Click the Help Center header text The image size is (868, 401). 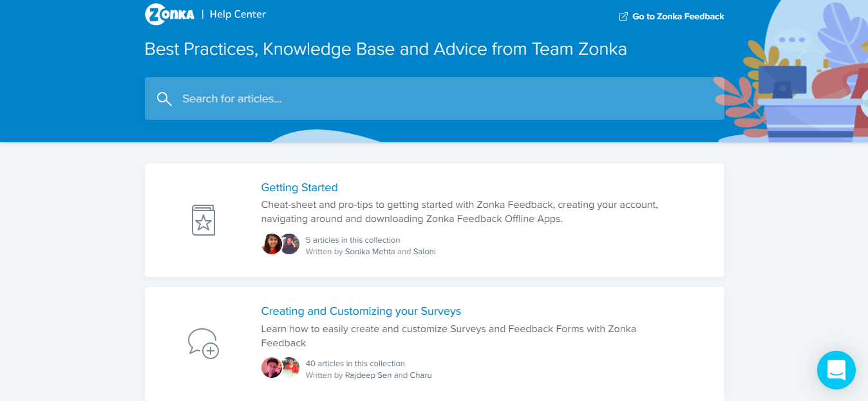pos(238,14)
